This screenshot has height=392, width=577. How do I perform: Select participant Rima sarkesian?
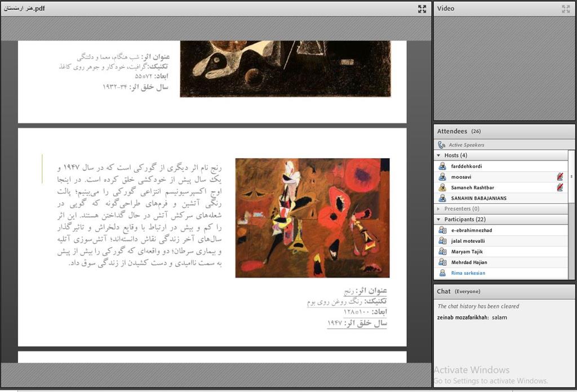pyautogui.click(x=501, y=273)
